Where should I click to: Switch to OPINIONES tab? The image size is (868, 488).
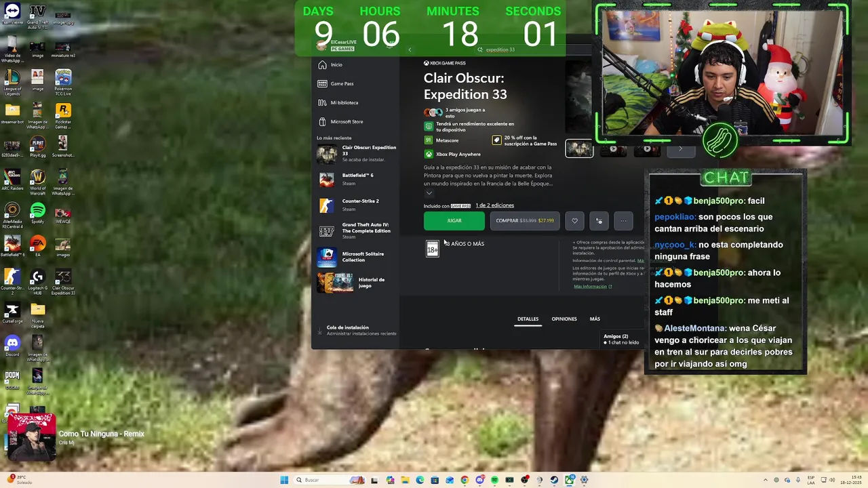(564, 319)
